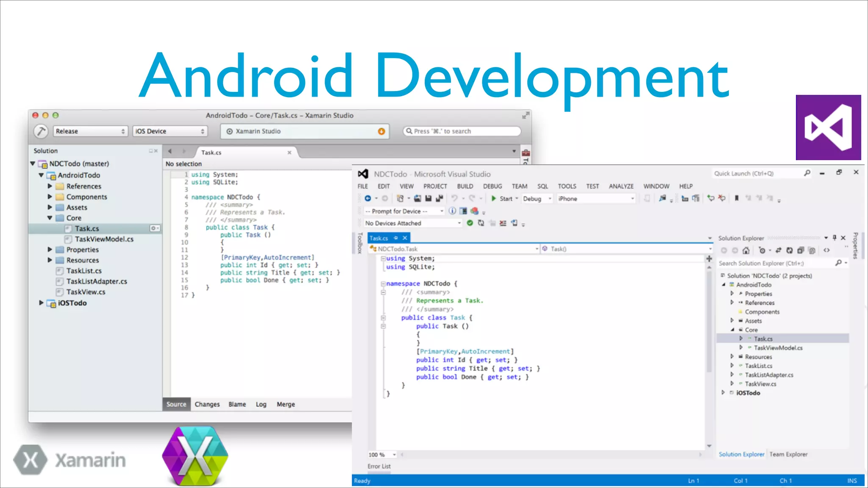Click the Xamarin Studio build hammer icon

tap(41, 131)
